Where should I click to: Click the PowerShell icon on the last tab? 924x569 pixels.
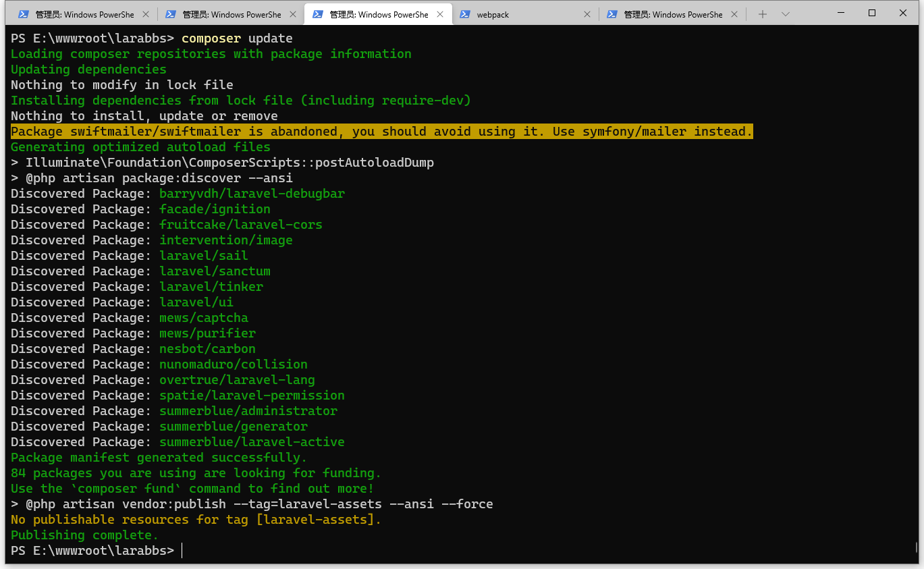[612, 14]
